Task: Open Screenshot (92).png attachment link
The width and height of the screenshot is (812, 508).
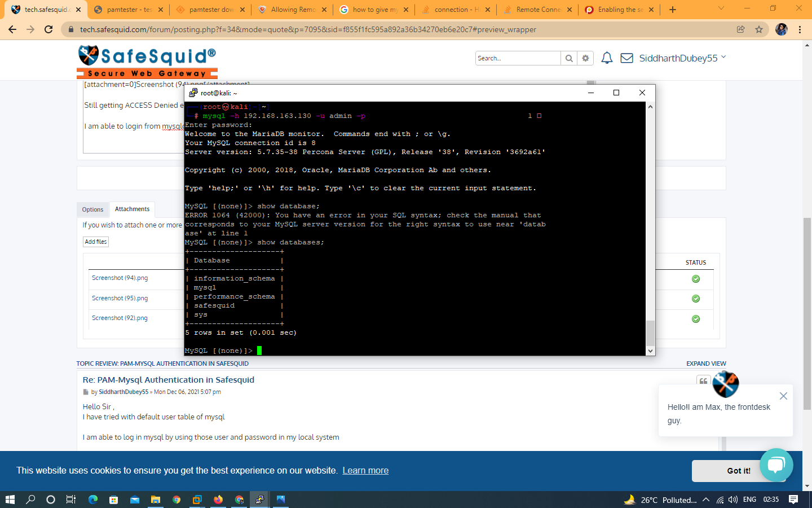Action: click(120, 318)
